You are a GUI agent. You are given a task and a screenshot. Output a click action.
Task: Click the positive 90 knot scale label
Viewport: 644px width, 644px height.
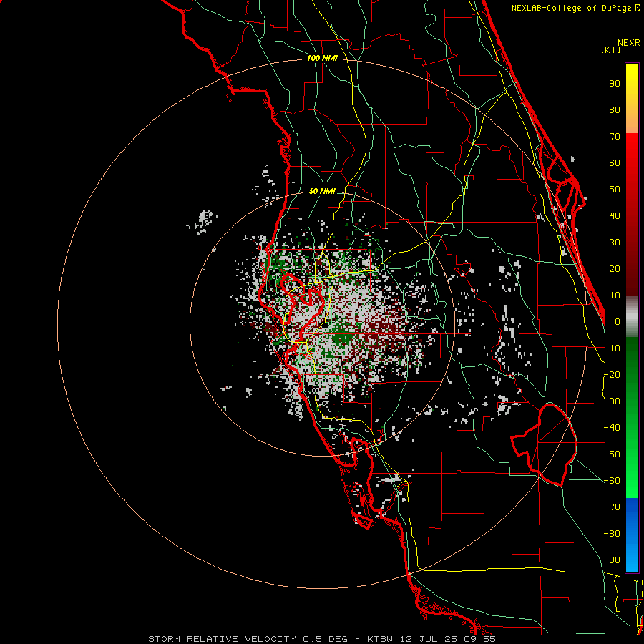[615, 84]
